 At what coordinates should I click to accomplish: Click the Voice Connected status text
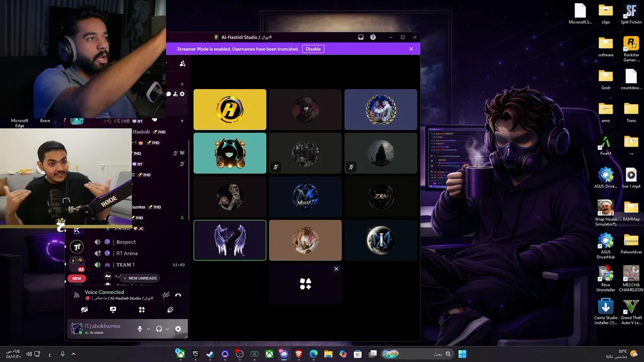coord(104,292)
